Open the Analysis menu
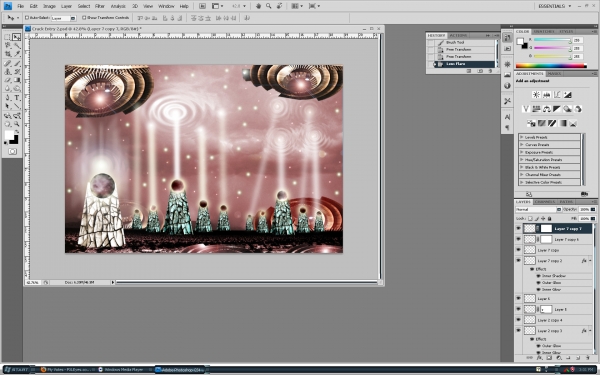Image resolution: width=600 pixels, height=375 pixels. tap(118, 6)
